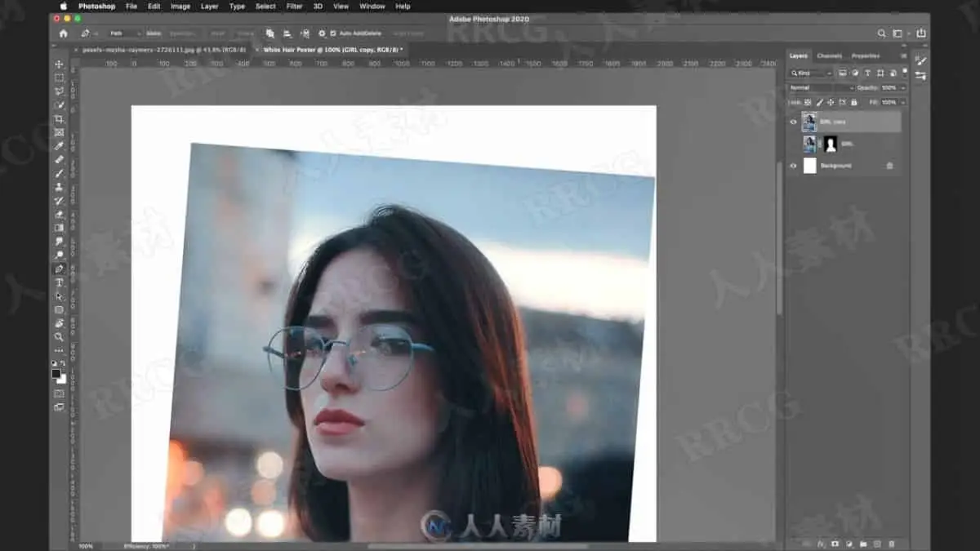Screen dimensions: 980x551
Task: Toggle layer filtering on/off switch
Action: [904, 72]
